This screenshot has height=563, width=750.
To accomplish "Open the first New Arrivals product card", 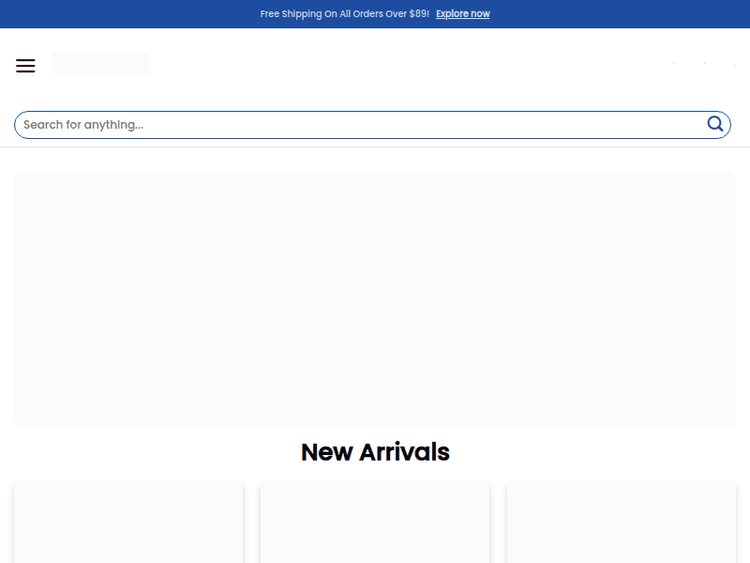I will click(x=128, y=522).
